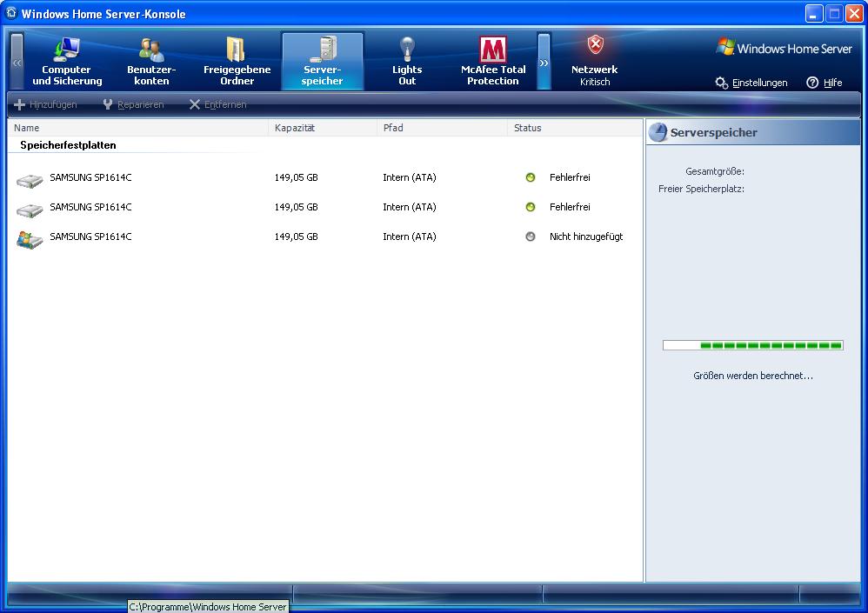Select the Serverspeicher tab
The width and height of the screenshot is (868, 613).
pyautogui.click(x=322, y=62)
